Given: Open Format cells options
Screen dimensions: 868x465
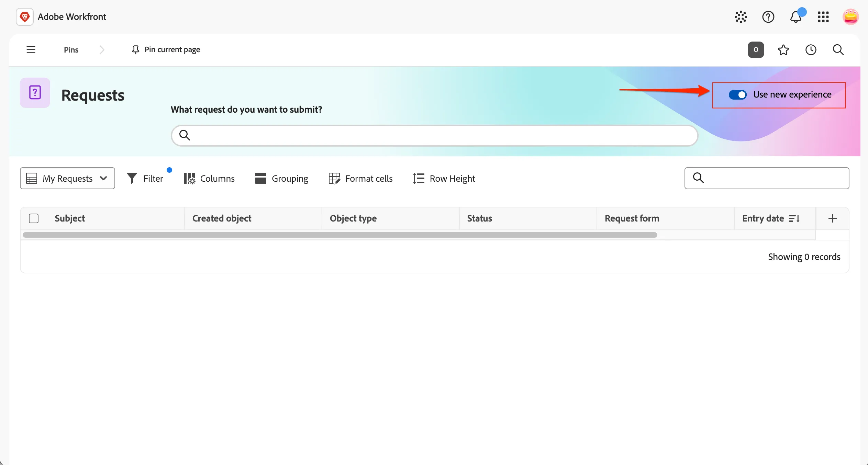Looking at the screenshot, I should click(360, 178).
